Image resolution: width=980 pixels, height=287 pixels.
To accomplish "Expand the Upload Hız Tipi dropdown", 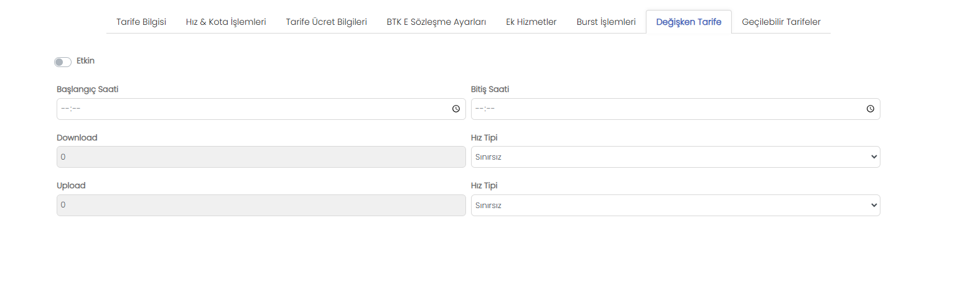I will (x=675, y=206).
